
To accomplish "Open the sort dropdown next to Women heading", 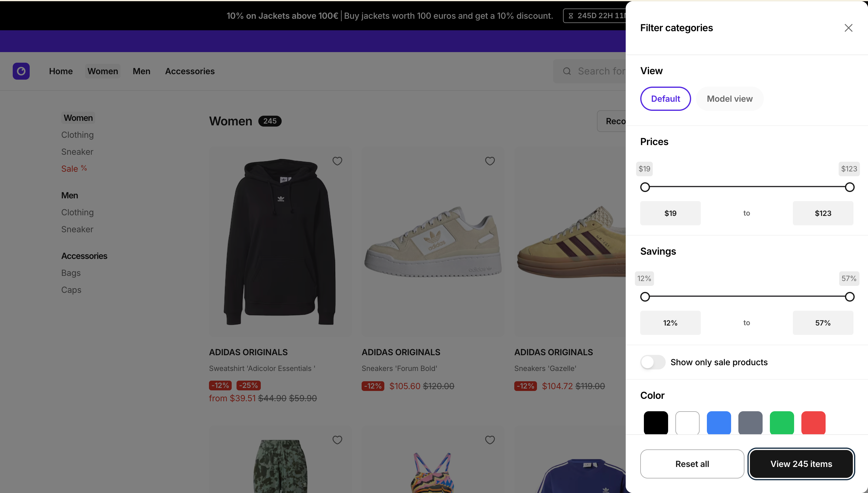I will 612,121.
